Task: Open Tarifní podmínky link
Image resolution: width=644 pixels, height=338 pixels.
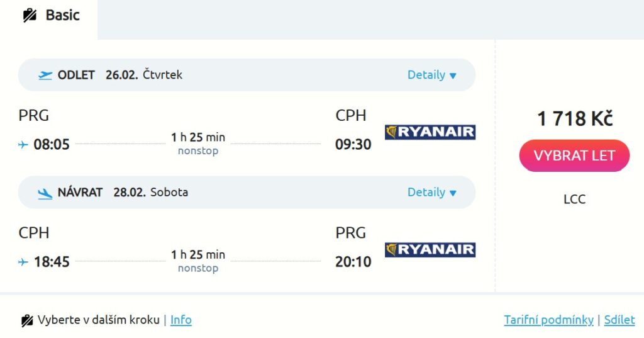Action: tap(548, 320)
